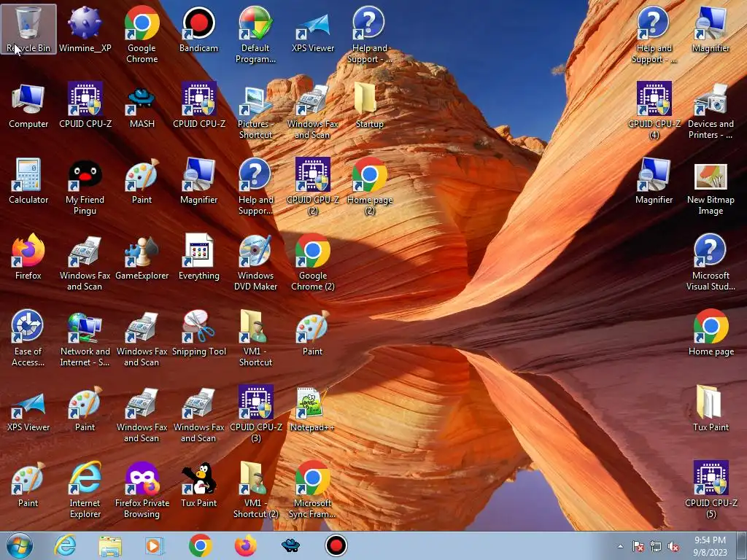Select the Notepad++ desktop shortcut
Viewport: 747px width, 560px height.
pyautogui.click(x=312, y=408)
